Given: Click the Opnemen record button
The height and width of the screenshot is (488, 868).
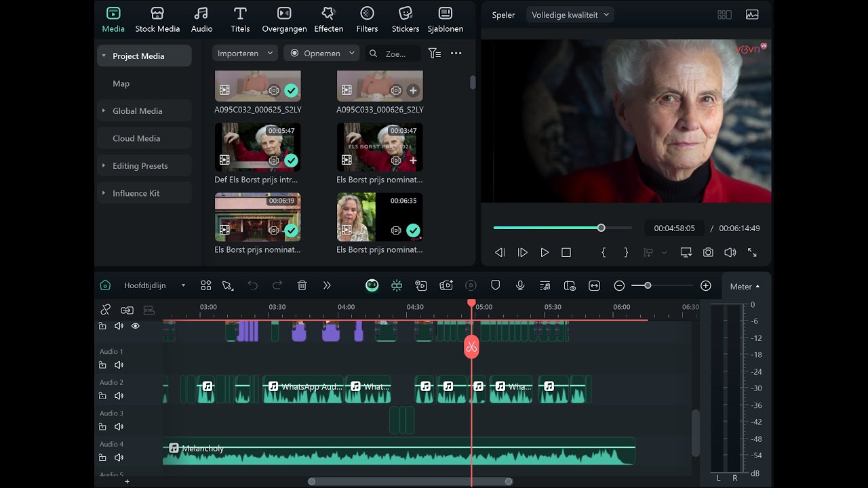Looking at the screenshot, I should click(x=322, y=54).
